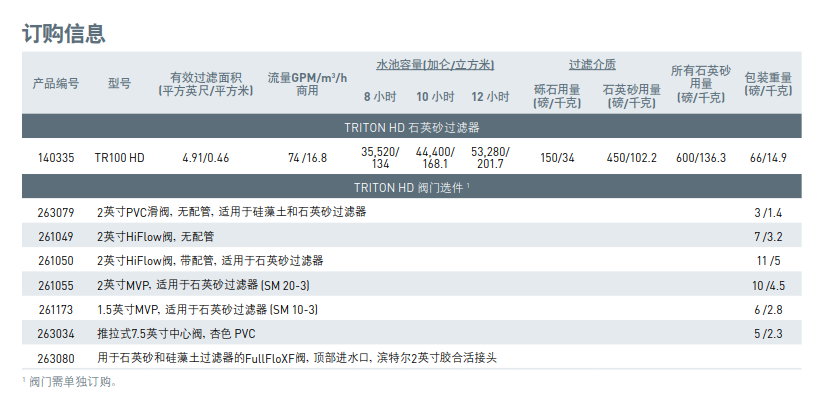Click the 4.91/0.46 filter area value
Viewport: 833px width, 406px height.
coord(206,158)
